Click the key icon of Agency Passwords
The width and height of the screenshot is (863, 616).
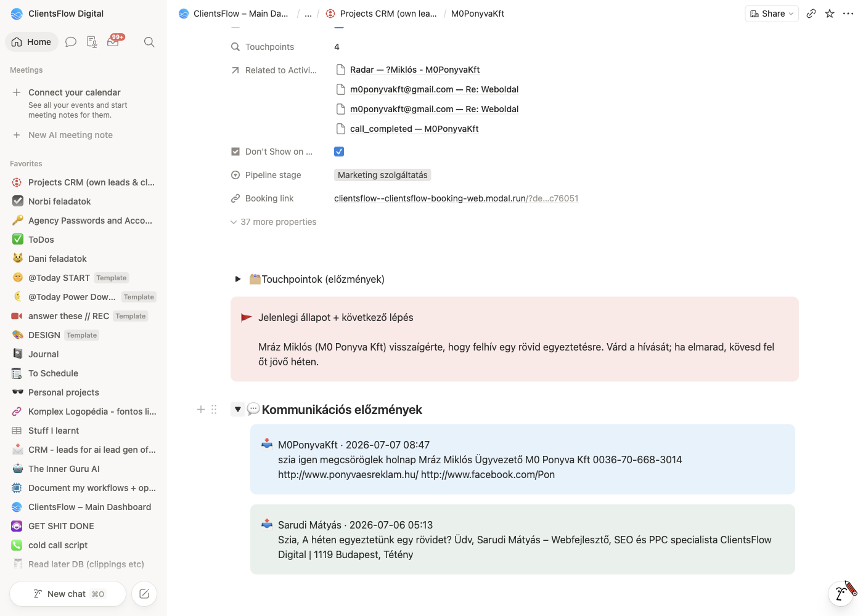click(18, 220)
